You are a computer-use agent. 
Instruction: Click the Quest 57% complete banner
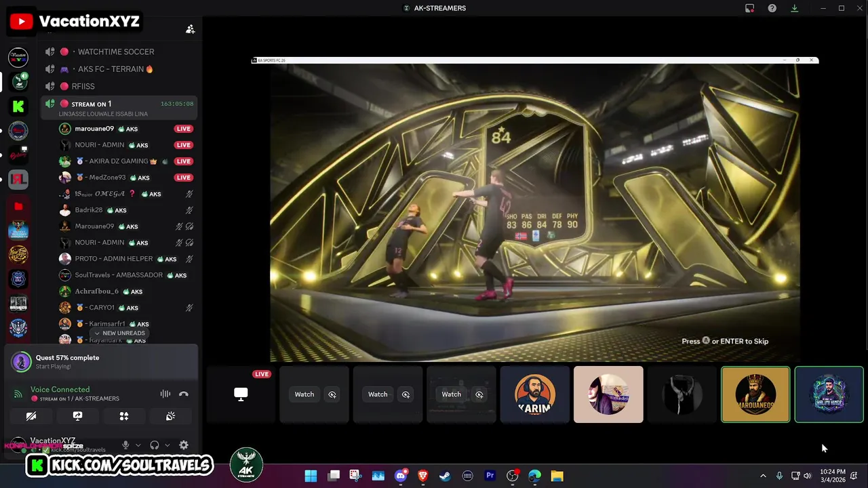point(102,361)
